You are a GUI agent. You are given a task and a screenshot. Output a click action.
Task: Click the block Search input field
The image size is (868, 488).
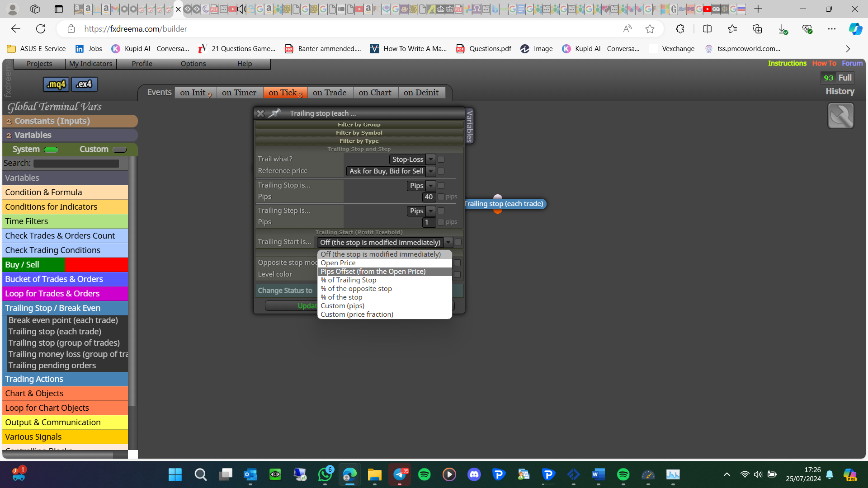click(76, 164)
